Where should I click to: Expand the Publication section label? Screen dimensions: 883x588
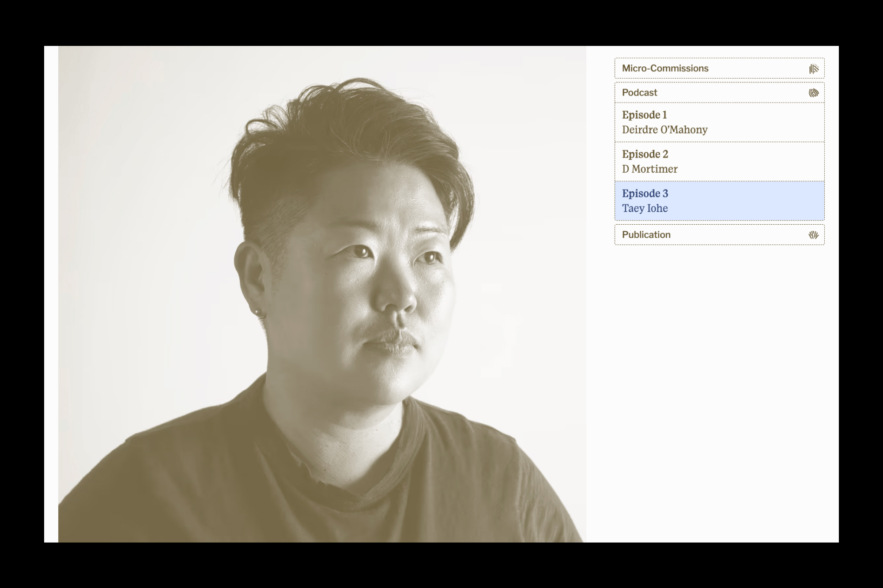646,235
